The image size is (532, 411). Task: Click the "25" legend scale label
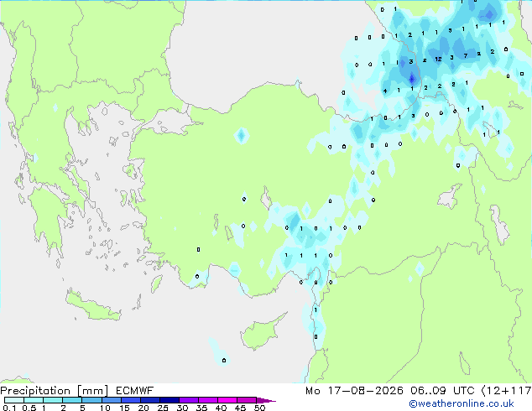pyautogui.click(x=163, y=408)
